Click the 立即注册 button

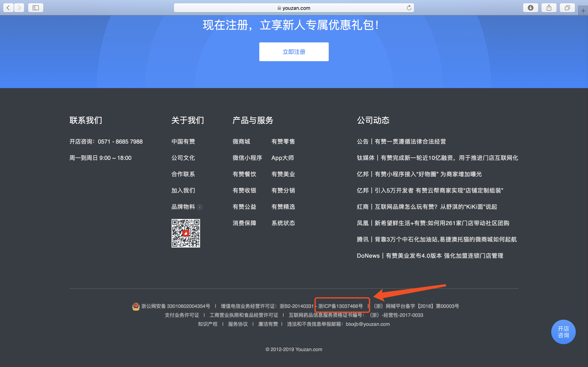(294, 52)
